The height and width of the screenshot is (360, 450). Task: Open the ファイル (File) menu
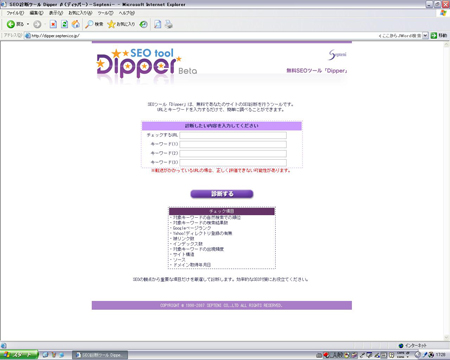point(15,13)
